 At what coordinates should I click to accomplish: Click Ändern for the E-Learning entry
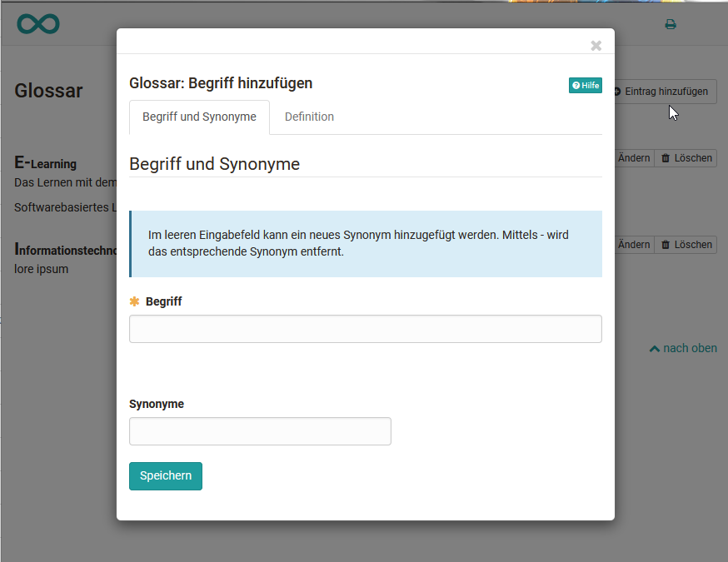coord(633,158)
